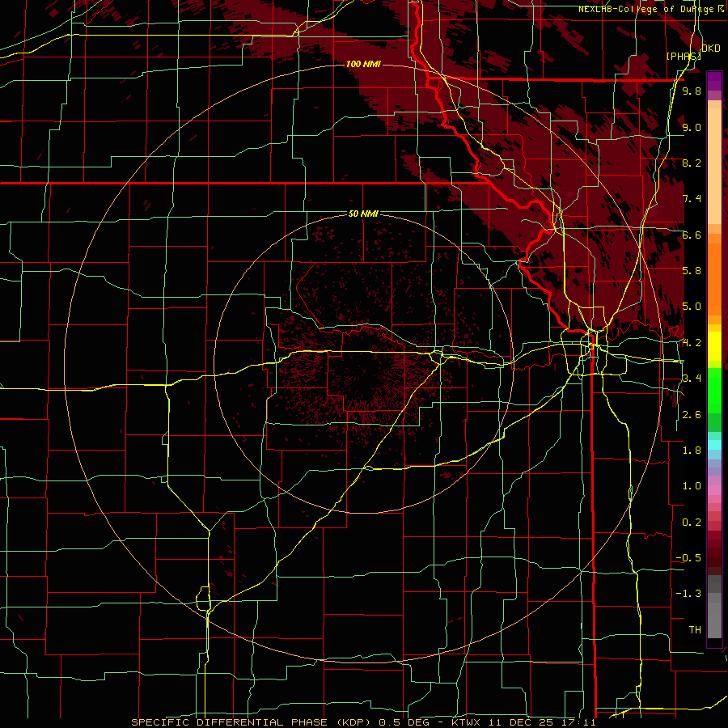Select the 7.4 scale value
The image size is (728, 728).
click(692, 199)
